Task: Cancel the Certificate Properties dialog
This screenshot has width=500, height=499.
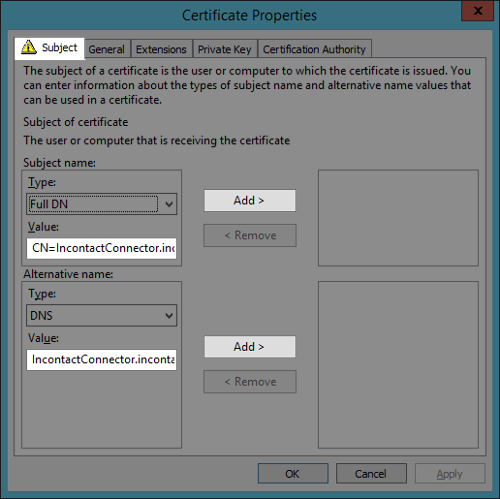Action: coord(371,473)
